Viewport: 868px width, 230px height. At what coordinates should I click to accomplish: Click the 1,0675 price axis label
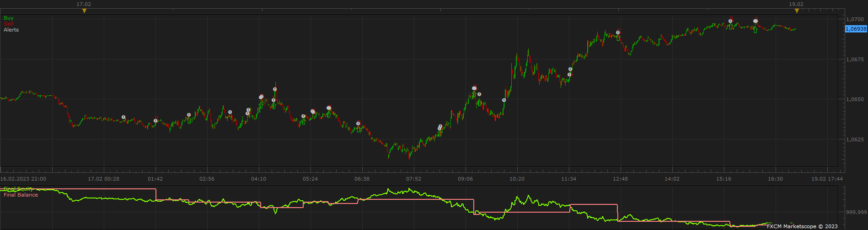[x=855, y=59]
